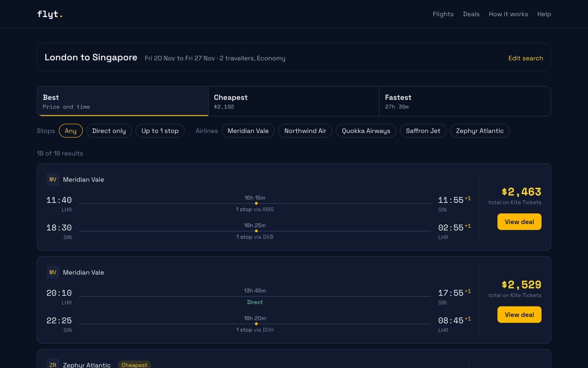Click the Meridian Vale name on the $2,529 card
This screenshot has height=368, width=588.
click(x=84, y=273)
